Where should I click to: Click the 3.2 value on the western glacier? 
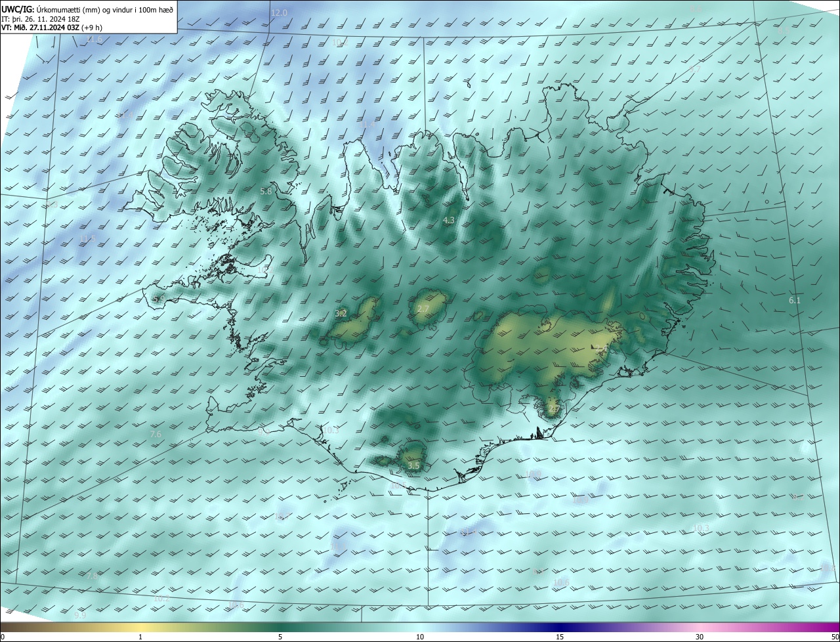click(x=341, y=314)
